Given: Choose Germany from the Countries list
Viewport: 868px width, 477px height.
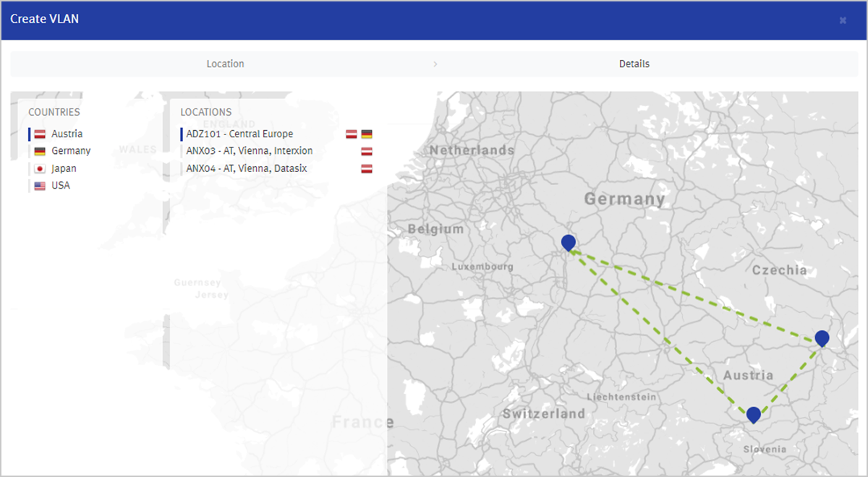Looking at the screenshot, I should click(71, 151).
